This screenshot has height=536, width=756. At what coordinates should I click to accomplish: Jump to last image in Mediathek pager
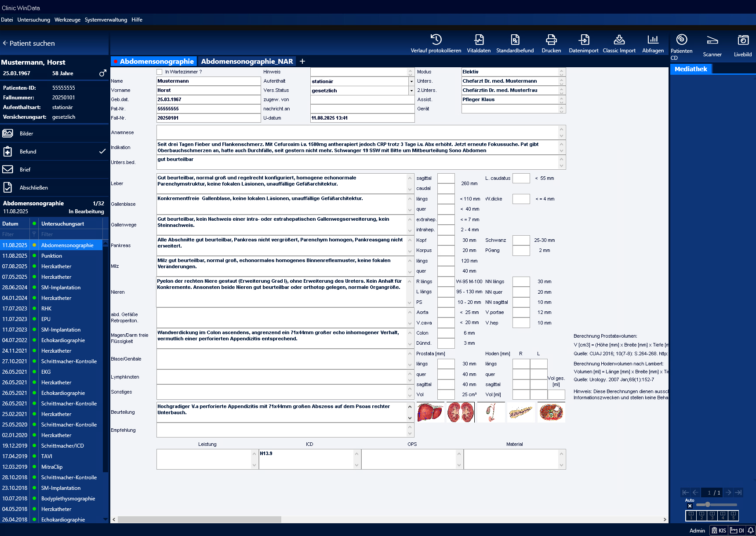[738, 492]
